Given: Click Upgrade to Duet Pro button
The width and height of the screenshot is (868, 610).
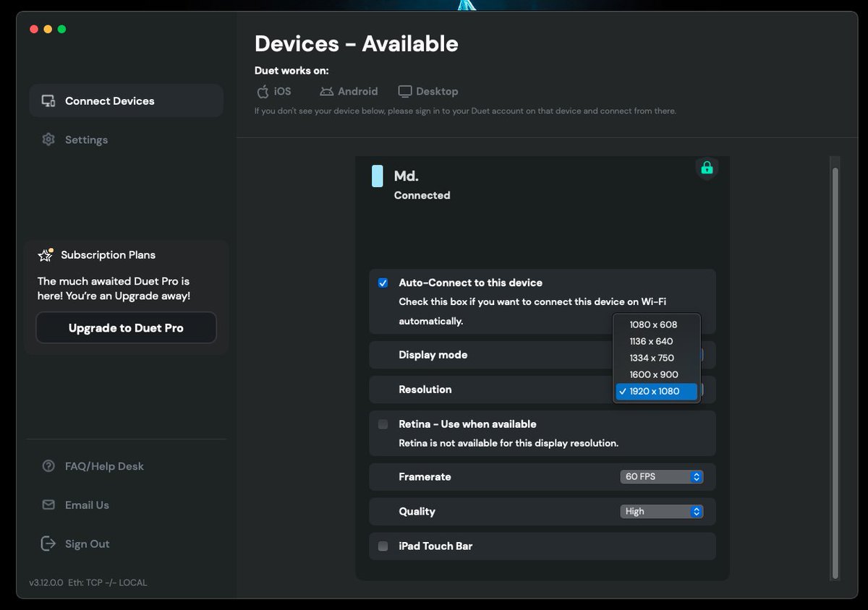Looking at the screenshot, I should [x=126, y=328].
